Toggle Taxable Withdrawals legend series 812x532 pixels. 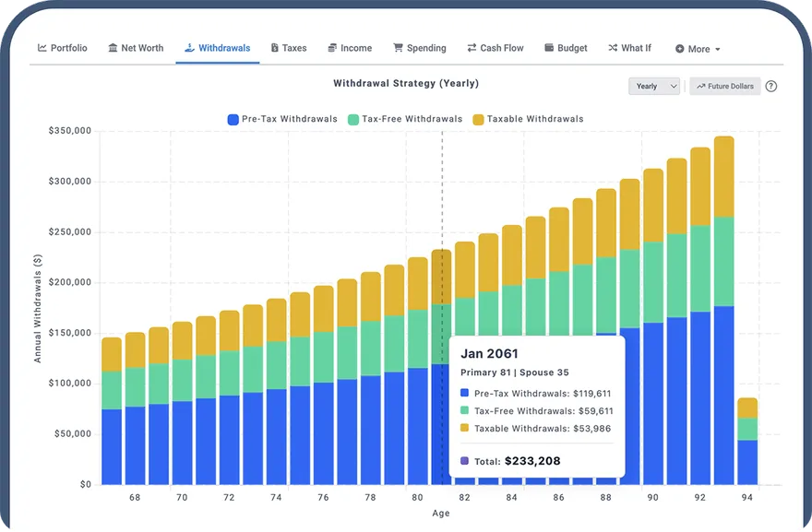528,119
